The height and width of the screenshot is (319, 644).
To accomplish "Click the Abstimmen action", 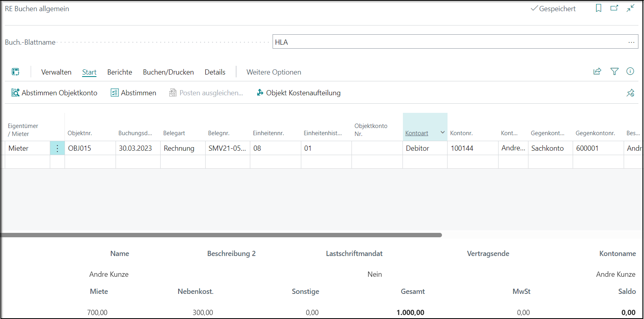I will 134,93.
